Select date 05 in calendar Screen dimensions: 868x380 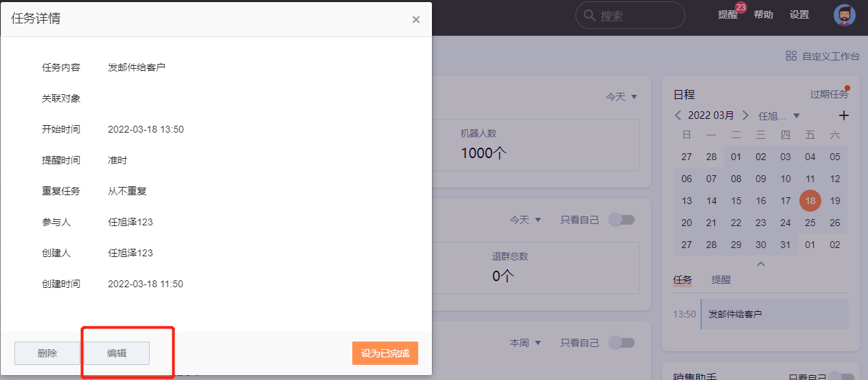835,157
